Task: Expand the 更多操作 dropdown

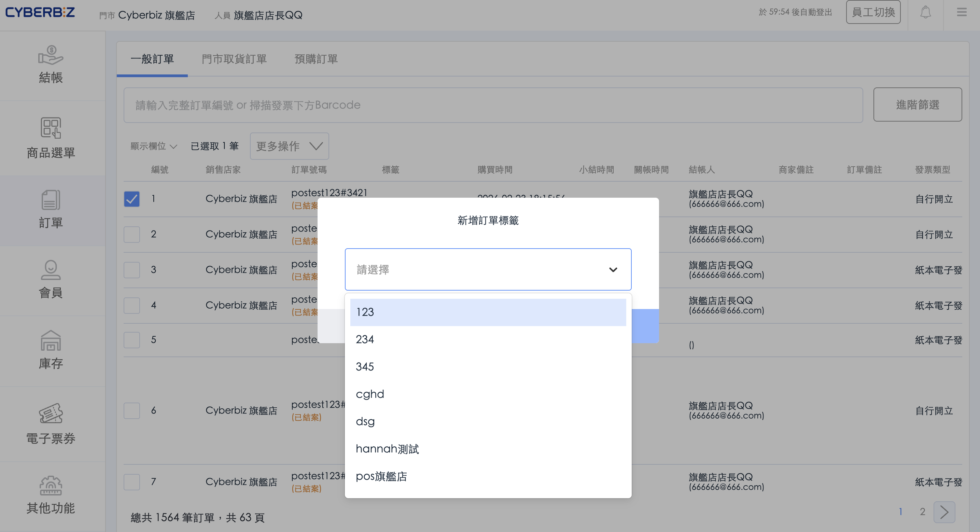Action: tap(289, 146)
